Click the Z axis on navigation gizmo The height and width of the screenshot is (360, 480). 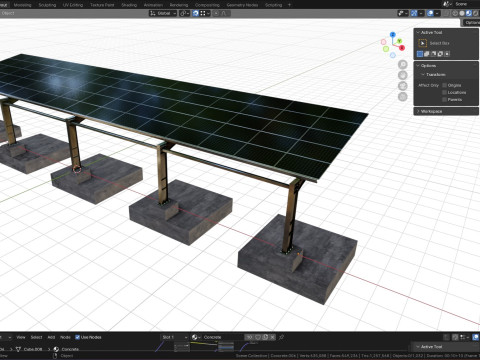(393, 35)
